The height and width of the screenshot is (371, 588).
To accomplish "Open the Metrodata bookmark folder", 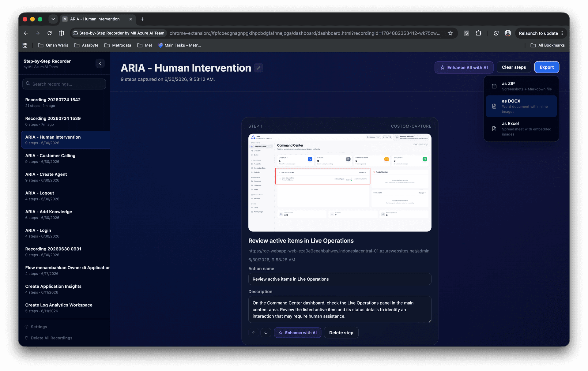I will (x=118, y=45).
